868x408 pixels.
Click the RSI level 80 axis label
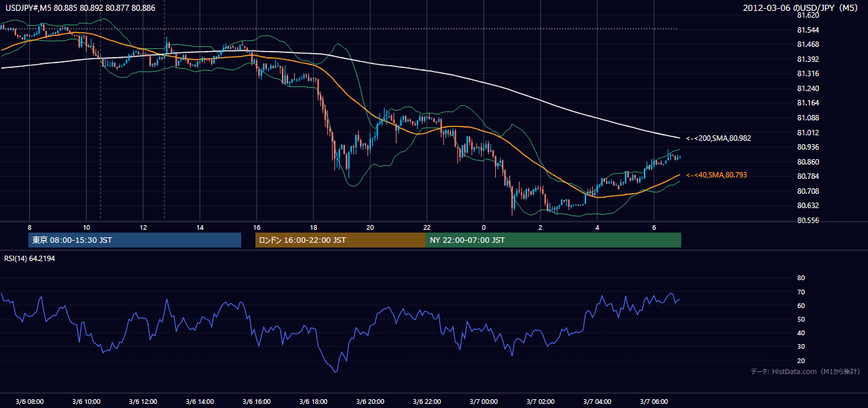coord(801,278)
